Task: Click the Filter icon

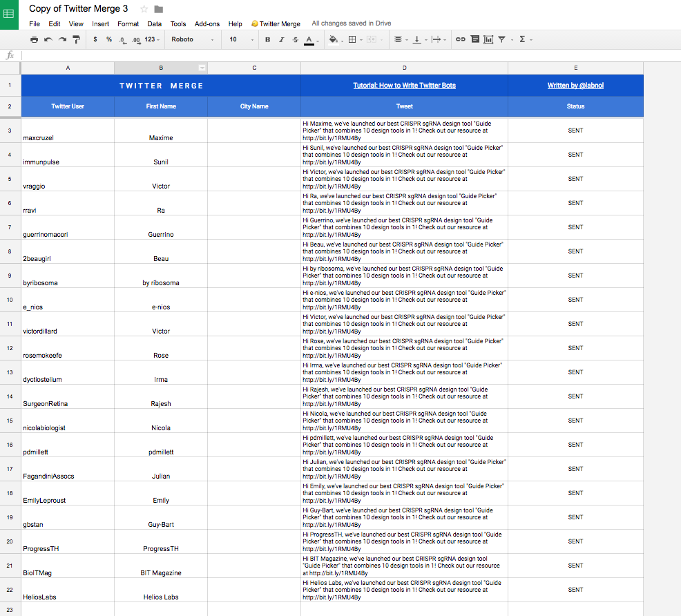Action: click(501, 39)
